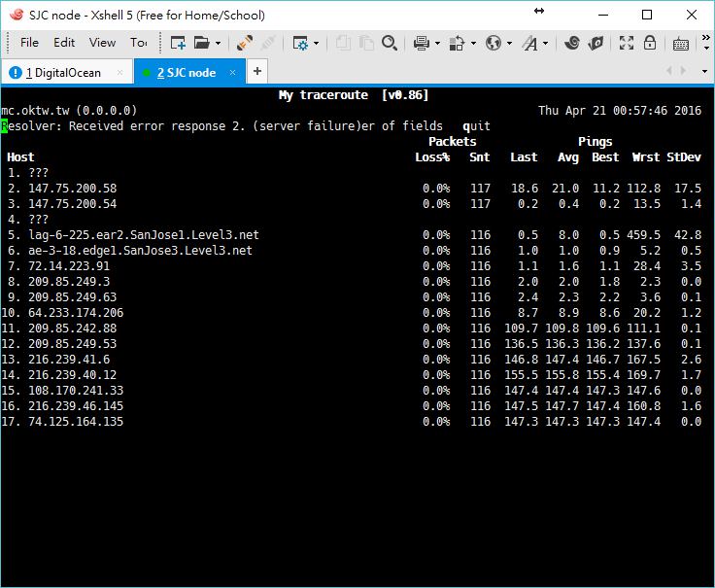715x588 pixels.
Task: Click the Encoding globe icon
Action: (x=493, y=43)
